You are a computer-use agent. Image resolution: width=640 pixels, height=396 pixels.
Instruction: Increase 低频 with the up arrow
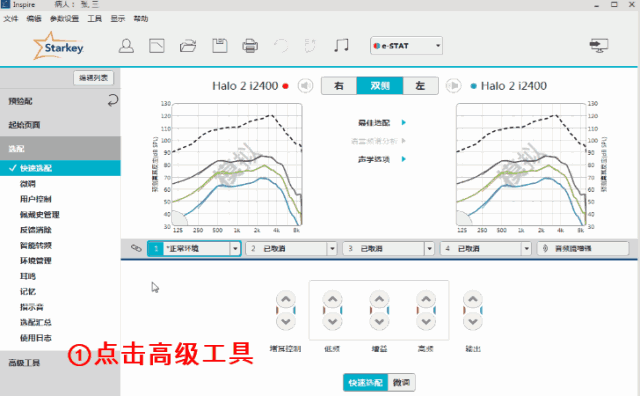click(x=333, y=299)
